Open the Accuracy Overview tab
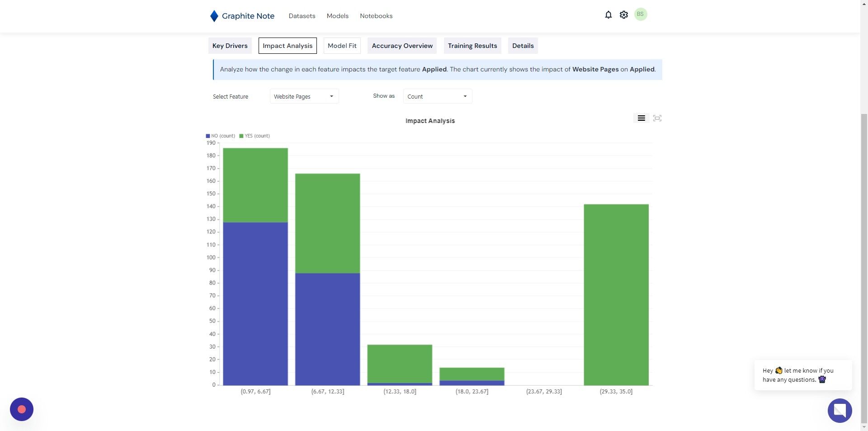868x431 pixels. (402, 46)
